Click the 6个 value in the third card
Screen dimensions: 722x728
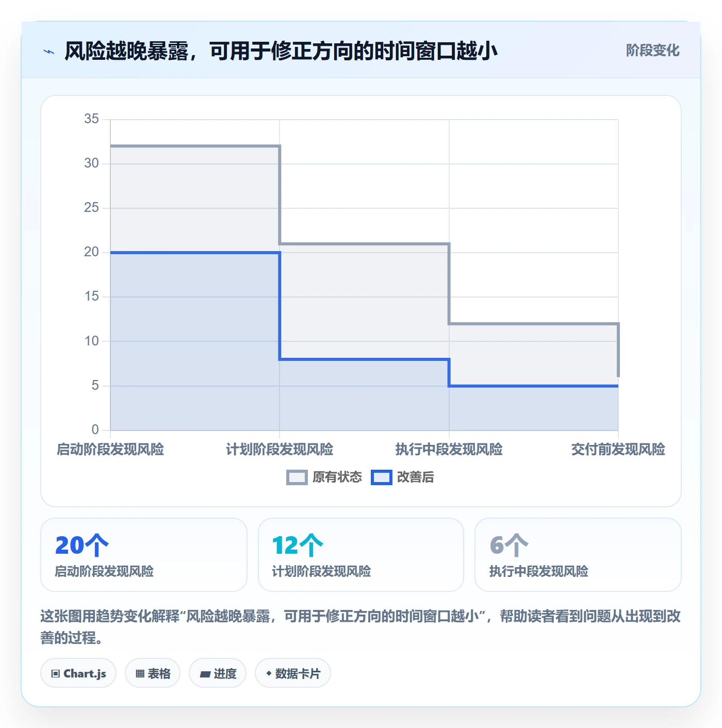(x=509, y=545)
